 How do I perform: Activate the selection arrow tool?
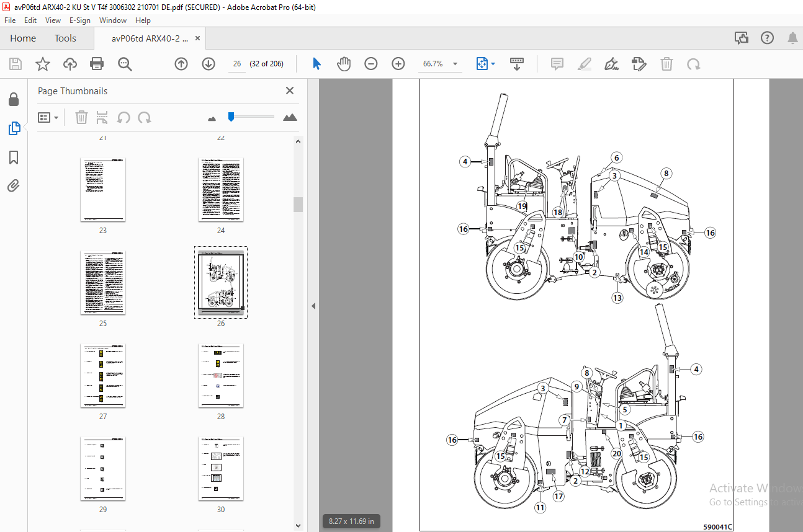(316, 64)
